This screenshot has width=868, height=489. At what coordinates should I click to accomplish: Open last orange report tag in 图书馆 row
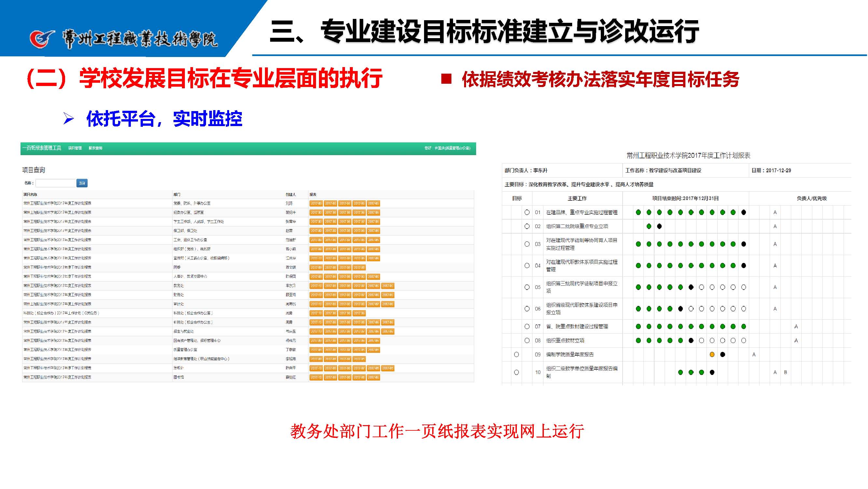[x=373, y=378]
